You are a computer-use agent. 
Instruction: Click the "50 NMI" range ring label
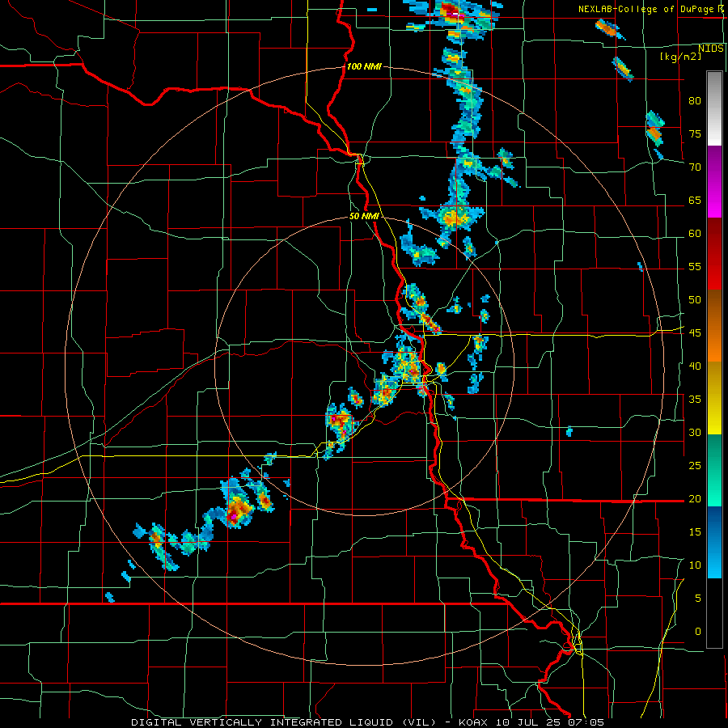[364, 216]
